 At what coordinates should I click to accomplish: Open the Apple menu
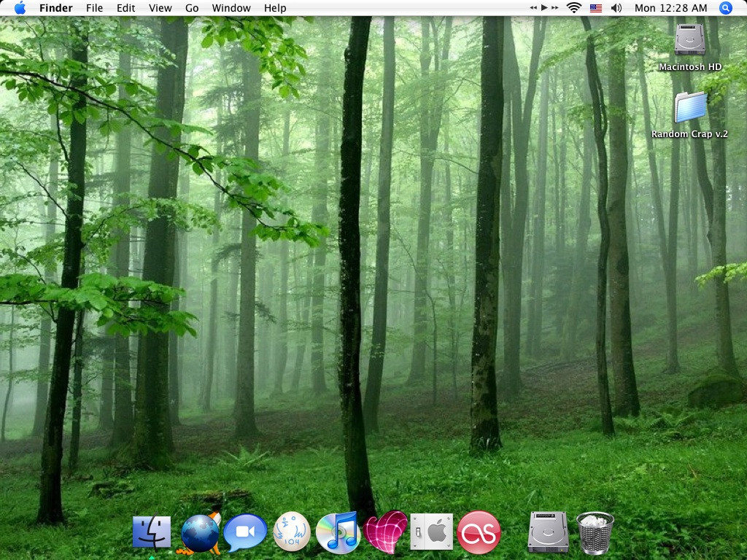click(20, 7)
